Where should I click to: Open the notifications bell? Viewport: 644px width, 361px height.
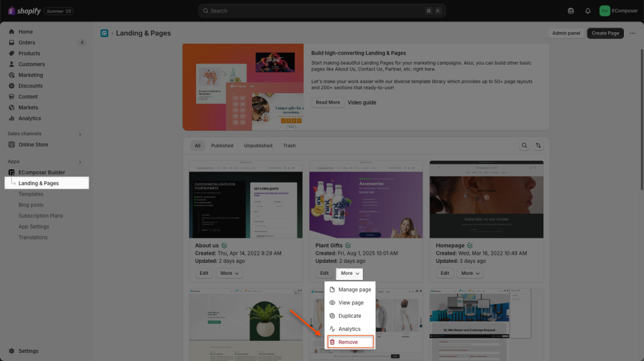pos(588,11)
